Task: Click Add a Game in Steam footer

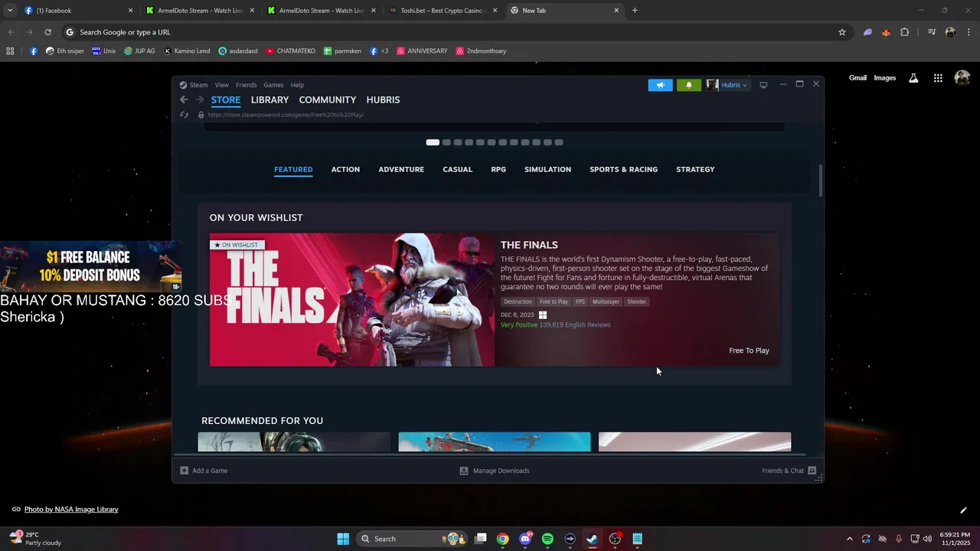Action: point(204,471)
